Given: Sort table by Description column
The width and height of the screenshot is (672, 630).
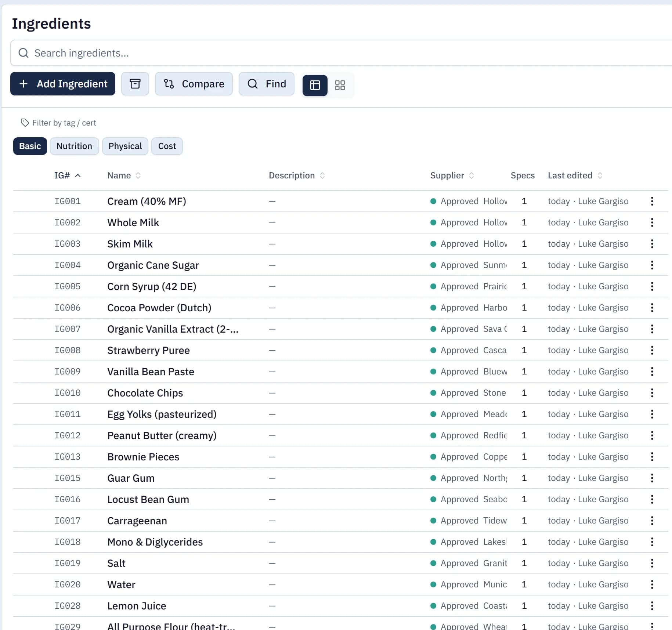Looking at the screenshot, I should click(297, 175).
